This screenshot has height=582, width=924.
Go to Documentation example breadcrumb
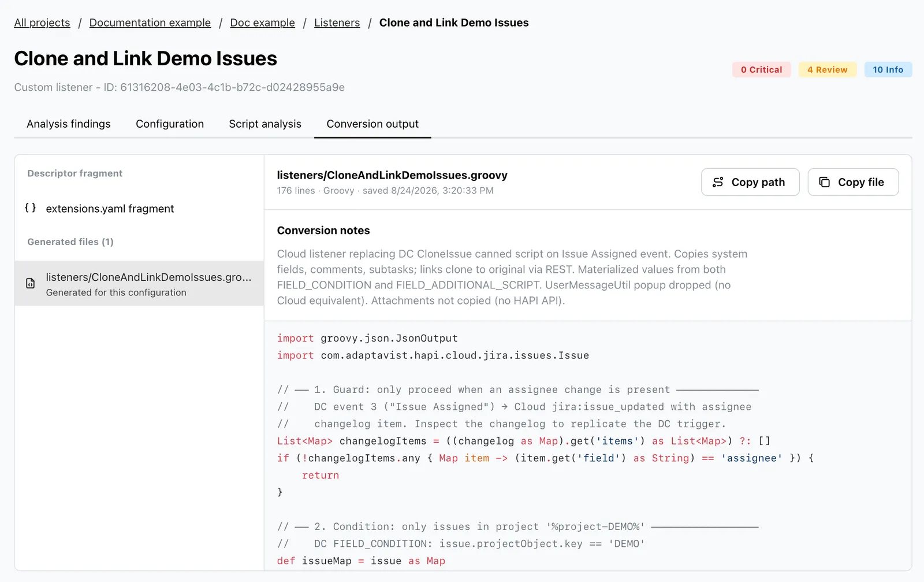coord(150,23)
